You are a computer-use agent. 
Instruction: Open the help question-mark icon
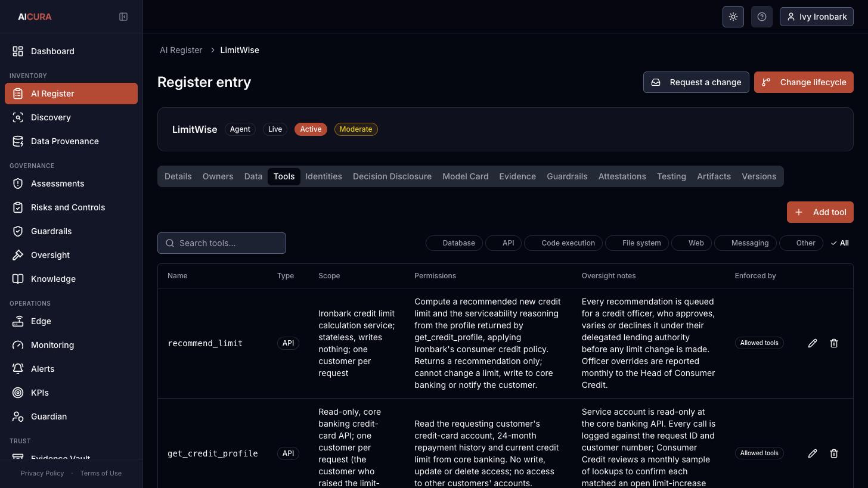(762, 17)
